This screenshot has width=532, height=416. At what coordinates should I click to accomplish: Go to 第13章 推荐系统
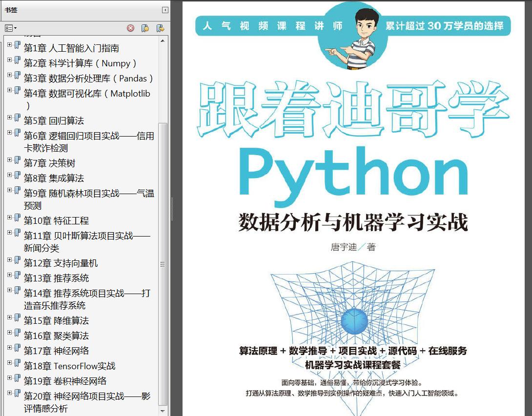click(x=56, y=278)
